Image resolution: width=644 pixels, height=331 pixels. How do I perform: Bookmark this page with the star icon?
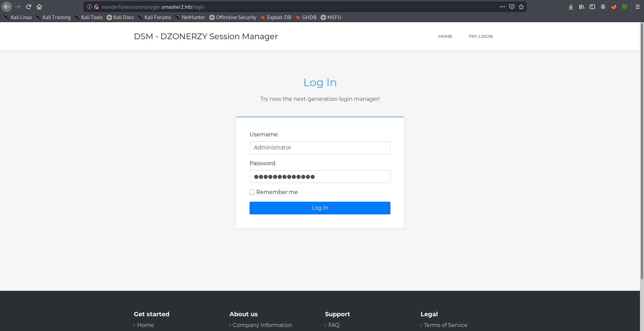(x=521, y=7)
